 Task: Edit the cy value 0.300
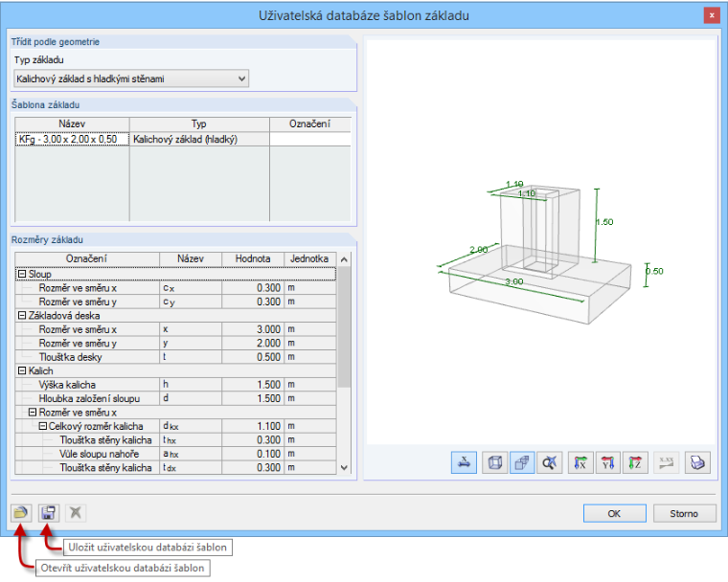tap(253, 302)
